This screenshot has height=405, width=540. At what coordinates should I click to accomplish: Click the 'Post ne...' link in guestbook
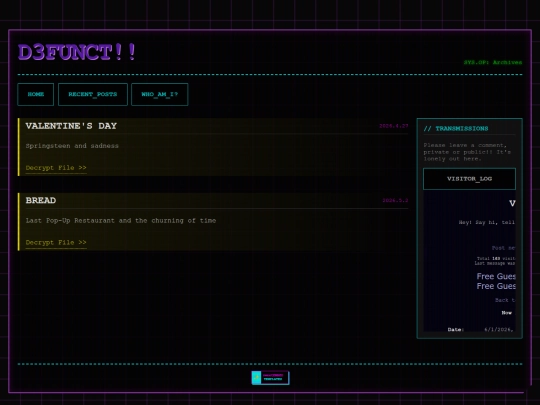click(x=503, y=248)
